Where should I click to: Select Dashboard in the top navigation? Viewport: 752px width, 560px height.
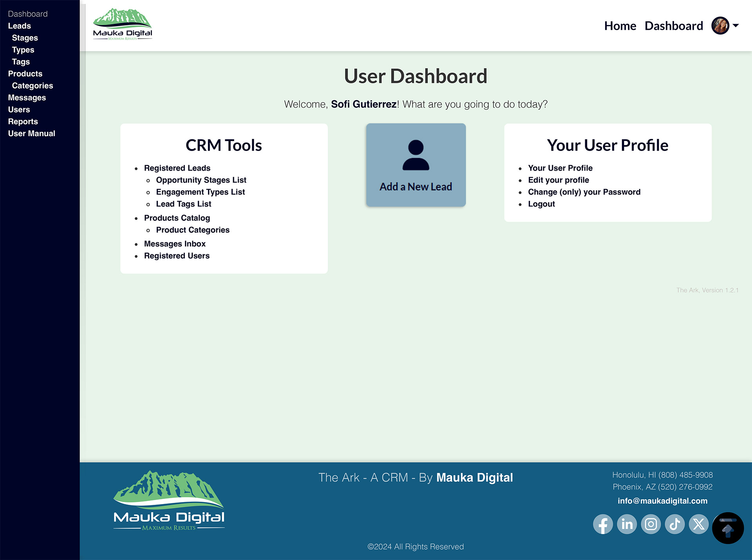[x=674, y=26]
